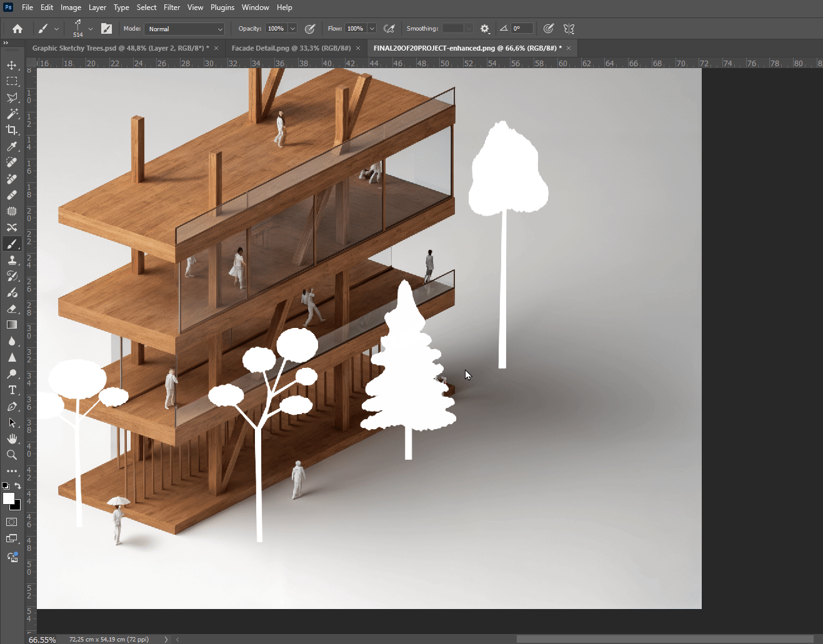Select the Gradient tool
The image size is (823, 644).
(x=12, y=325)
